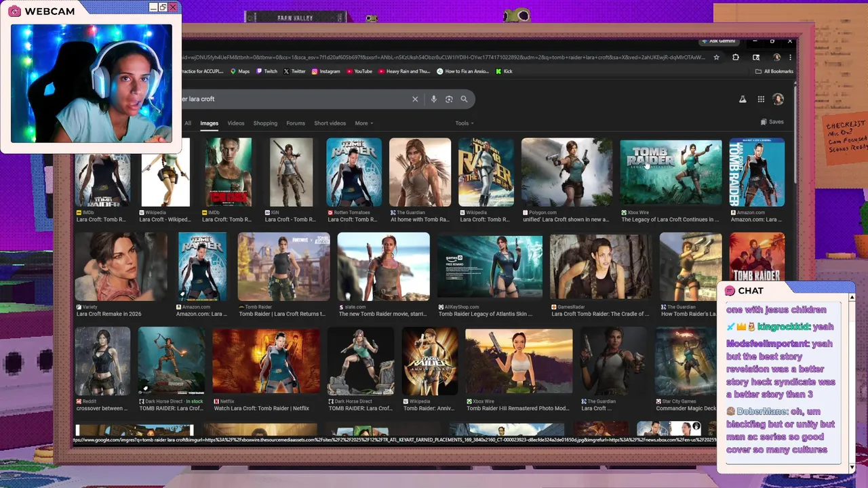The image size is (868, 488).
Task: Open the Xbox Wire Legacy of Lara Croft image
Action: click(671, 172)
